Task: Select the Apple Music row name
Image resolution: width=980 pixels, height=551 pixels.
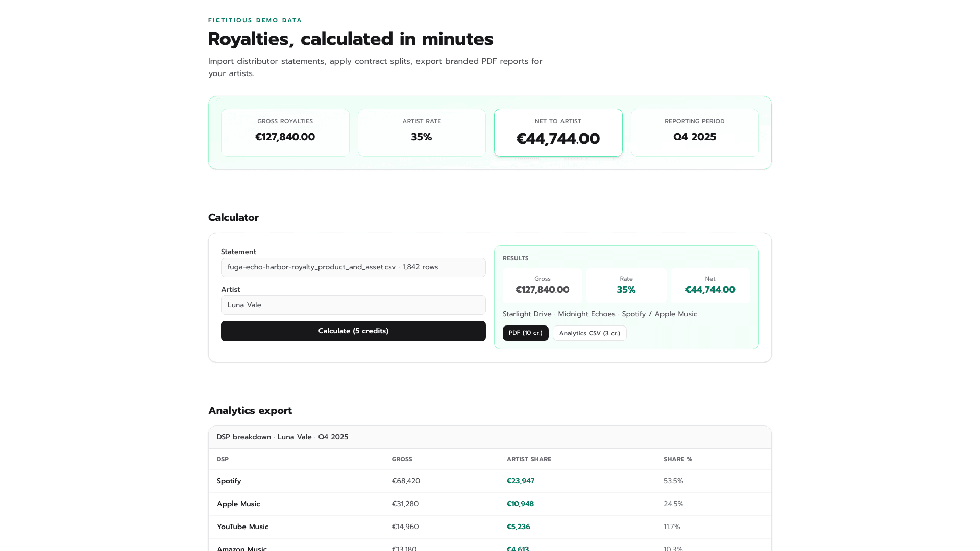Action: coord(238,504)
